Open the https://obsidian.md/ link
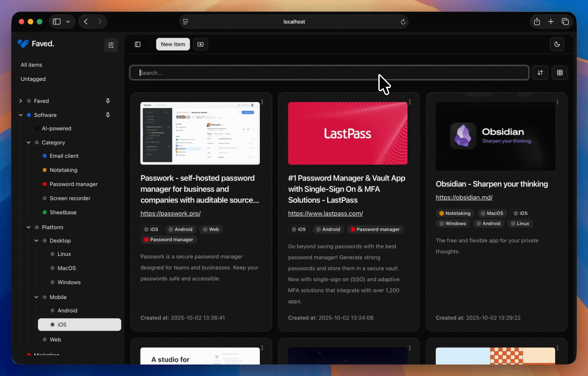The width and height of the screenshot is (588, 376). tap(464, 197)
